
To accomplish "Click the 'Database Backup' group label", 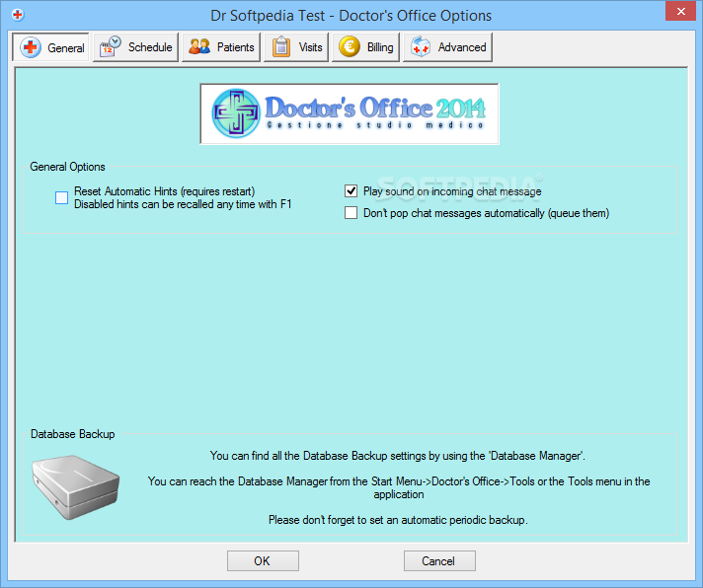I will click(73, 434).
